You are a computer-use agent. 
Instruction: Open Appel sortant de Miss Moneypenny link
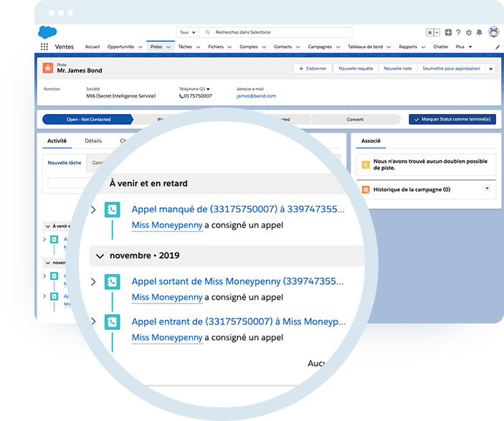pos(237,281)
